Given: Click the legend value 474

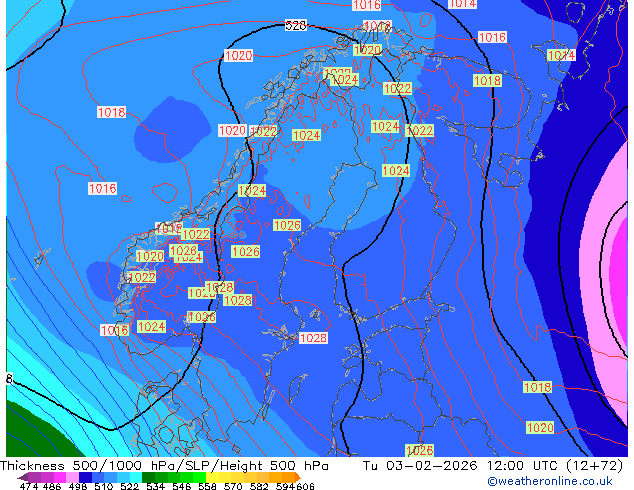Looking at the screenshot, I should pos(29,486).
